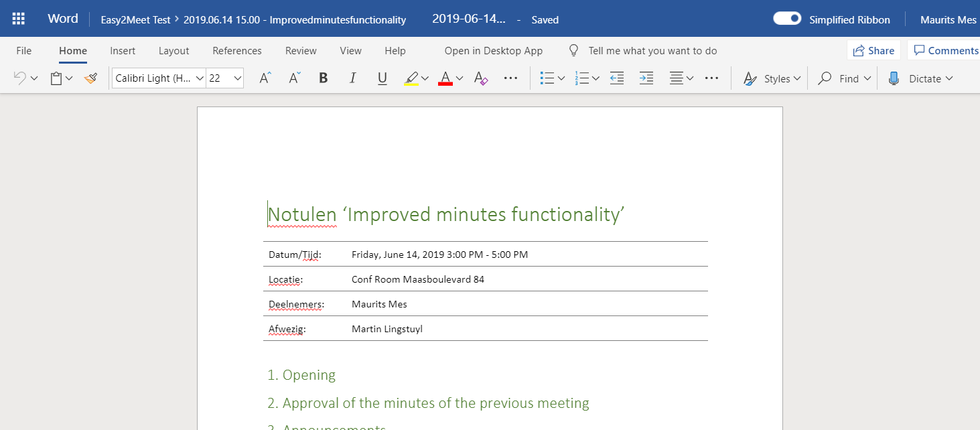
Task: Expand the alignment dropdown arrow
Action: (690, 78)
